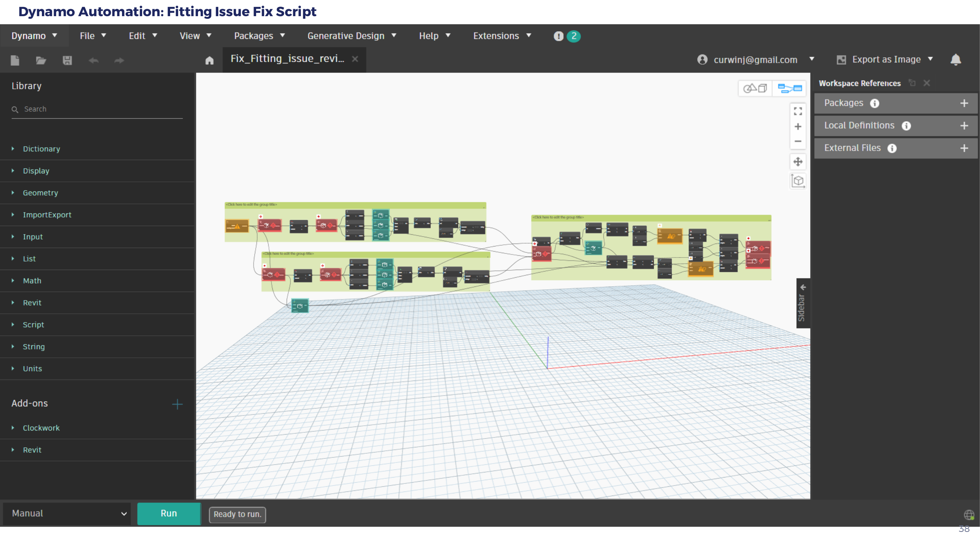Select the leftmost orange warning node
Screen dimensions: 980x551
coord(237,226)
